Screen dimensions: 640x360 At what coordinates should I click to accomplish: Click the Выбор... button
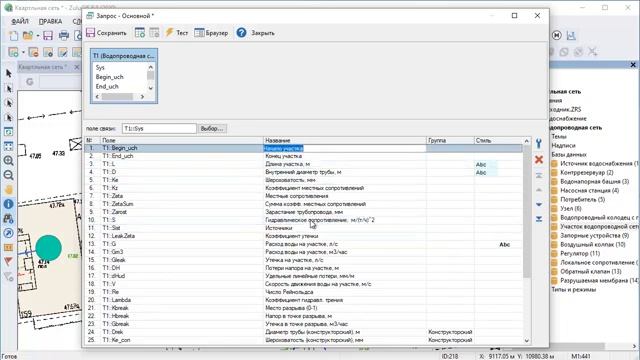(212, 128)
